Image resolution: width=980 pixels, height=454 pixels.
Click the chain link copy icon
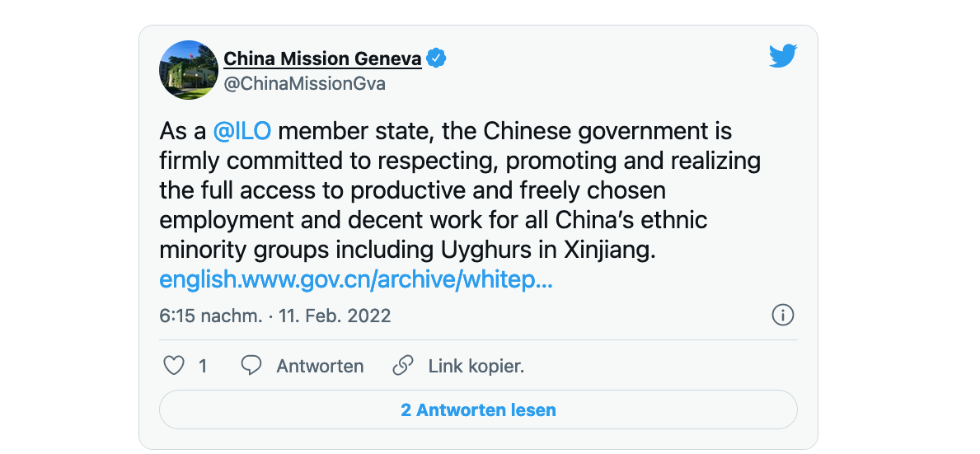402,366
